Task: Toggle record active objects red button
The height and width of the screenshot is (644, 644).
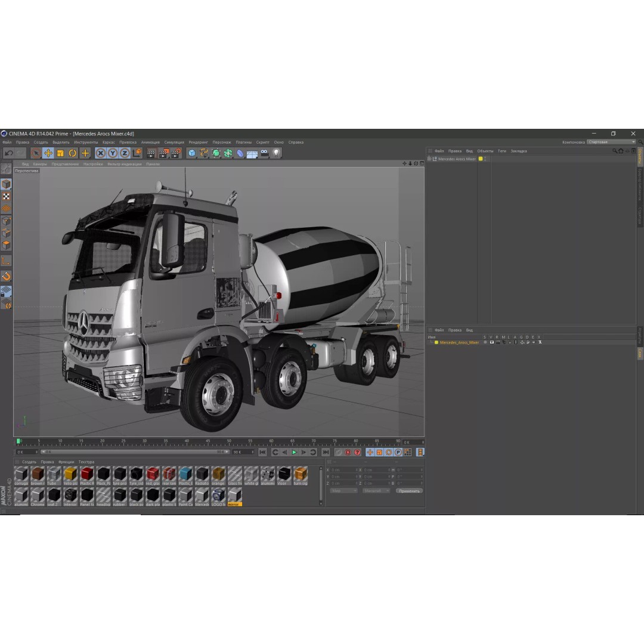Action: (338, 452)
